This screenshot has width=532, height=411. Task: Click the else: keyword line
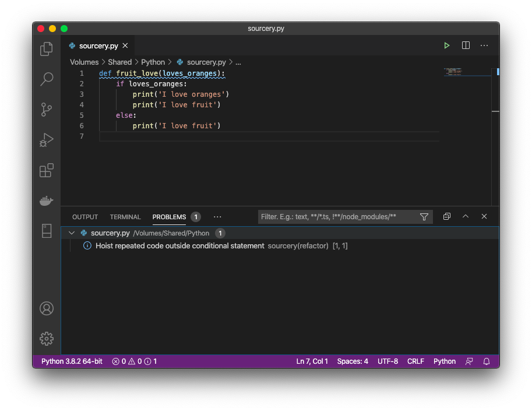126,115
